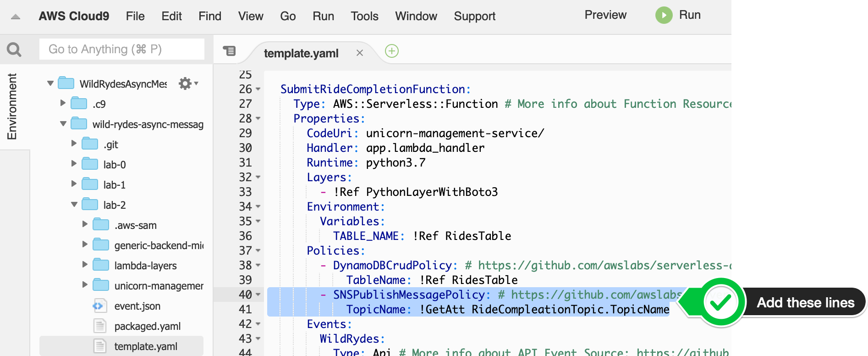Click the search magnifier icon
868x356 pixels.
tap(14, 50)
